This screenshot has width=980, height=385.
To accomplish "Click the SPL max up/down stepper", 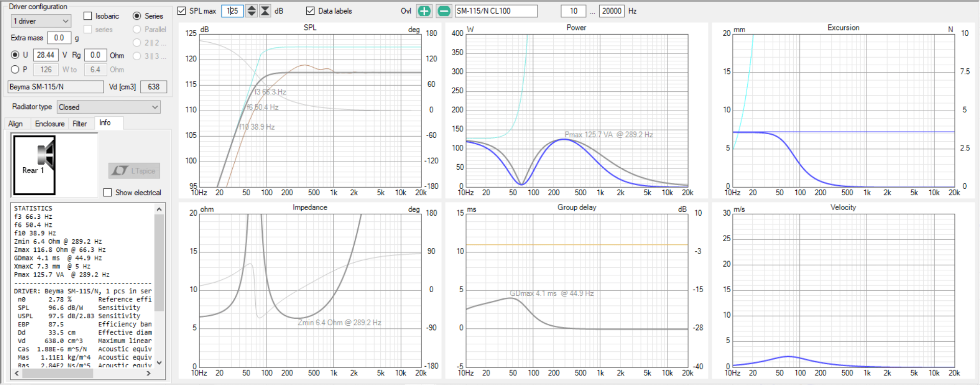I will point(252,11).
